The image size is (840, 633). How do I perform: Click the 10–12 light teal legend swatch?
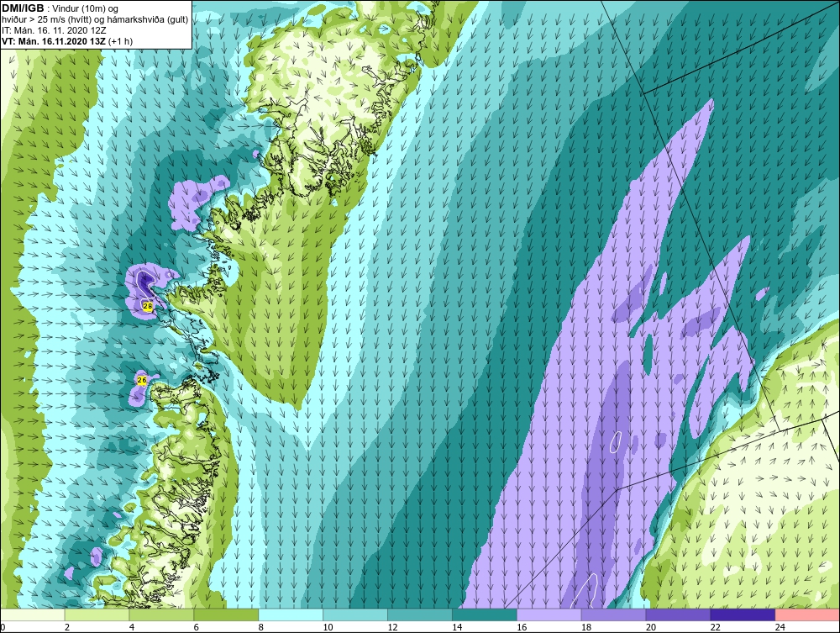pyautogui.click(x=355, y=615)
